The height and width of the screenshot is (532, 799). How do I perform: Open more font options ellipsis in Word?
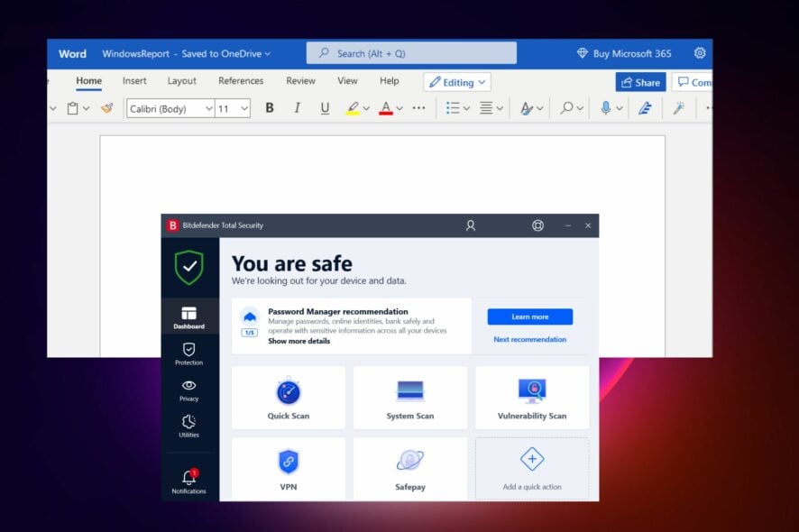(x=418, y=108)
